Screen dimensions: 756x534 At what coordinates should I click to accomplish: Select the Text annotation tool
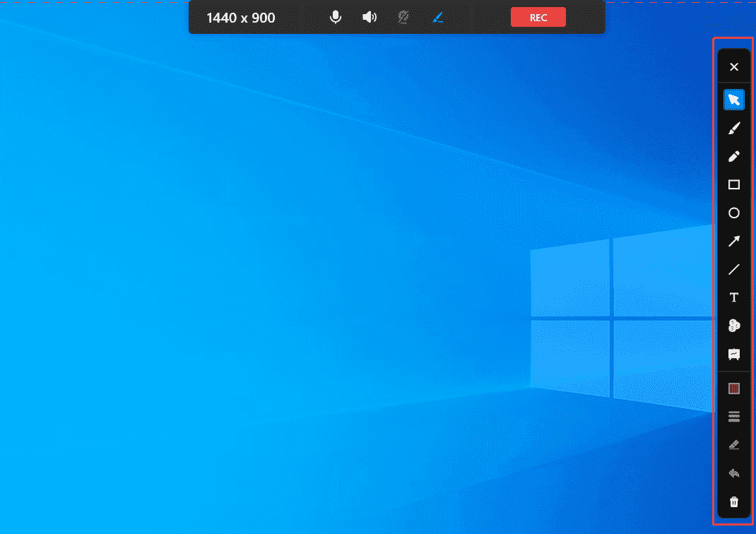tap(733, 297)
